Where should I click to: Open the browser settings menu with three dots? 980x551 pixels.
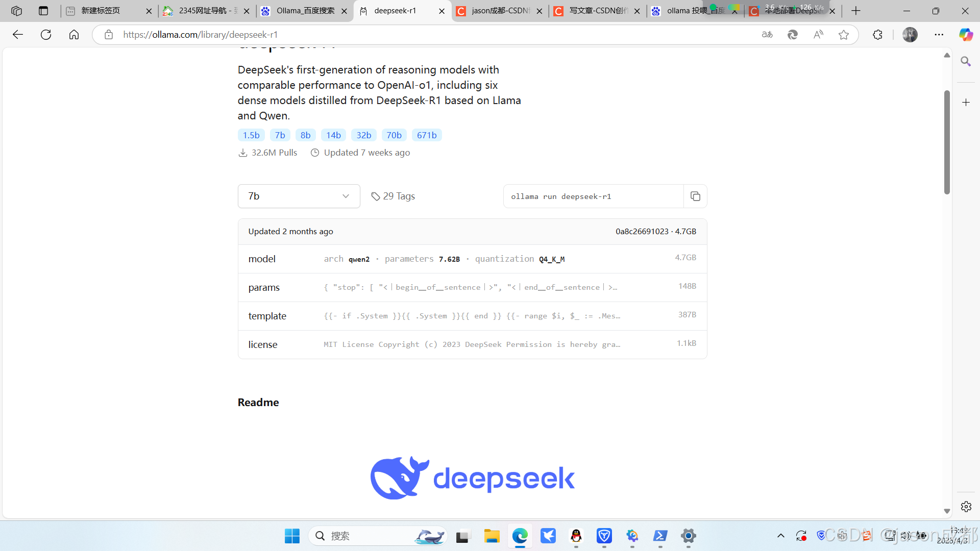(x=940, y=34)
